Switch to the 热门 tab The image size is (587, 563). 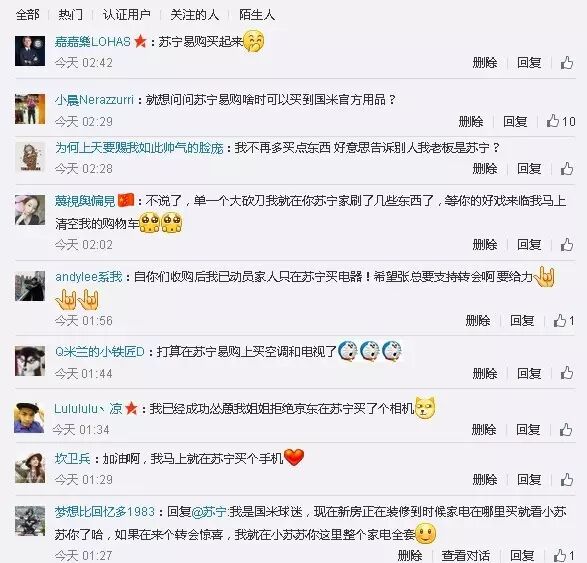pos(70,15)
